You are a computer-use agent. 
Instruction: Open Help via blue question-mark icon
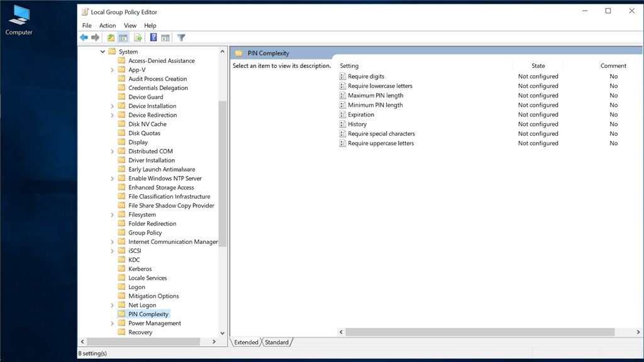tap(153, 38)
